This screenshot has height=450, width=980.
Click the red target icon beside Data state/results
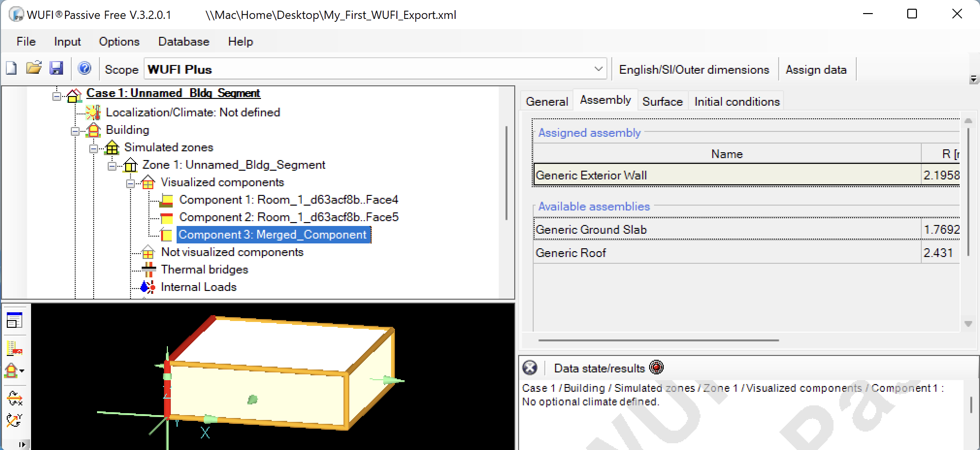[x=657, y=368]
